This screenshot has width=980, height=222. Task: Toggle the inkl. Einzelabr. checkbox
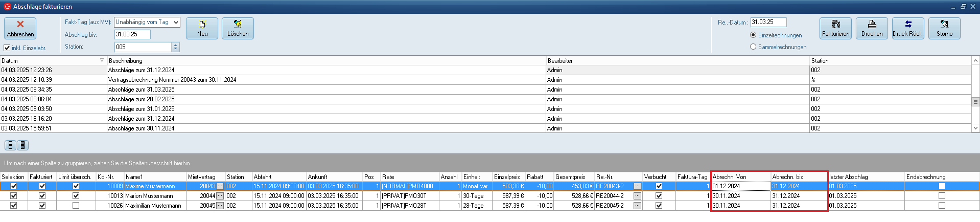point(7,48)
